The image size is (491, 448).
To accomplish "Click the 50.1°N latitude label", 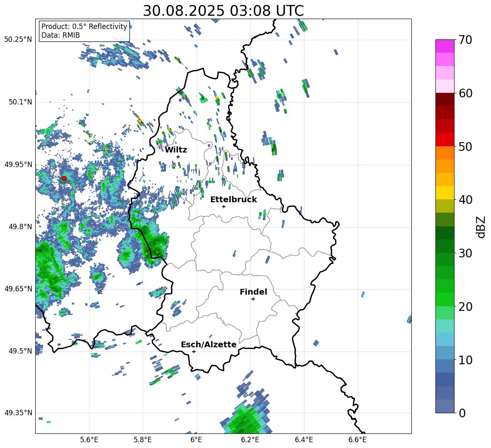I will (20, 102).
